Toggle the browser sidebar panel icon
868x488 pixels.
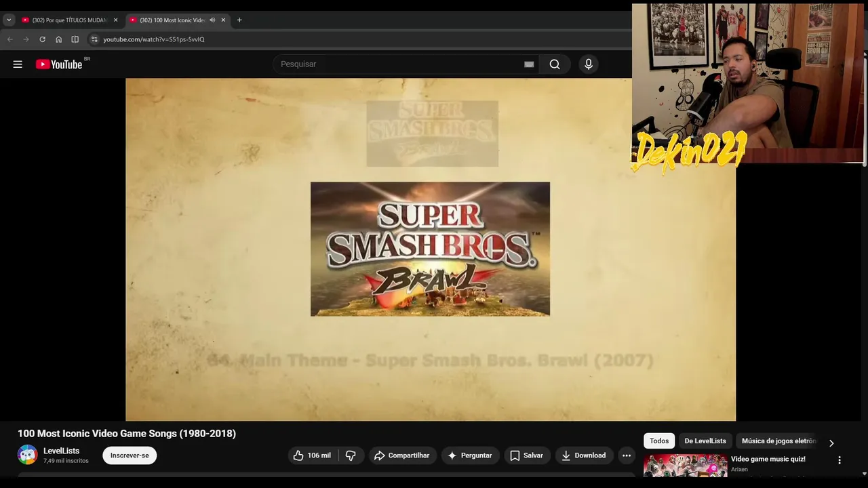(75, 39)
